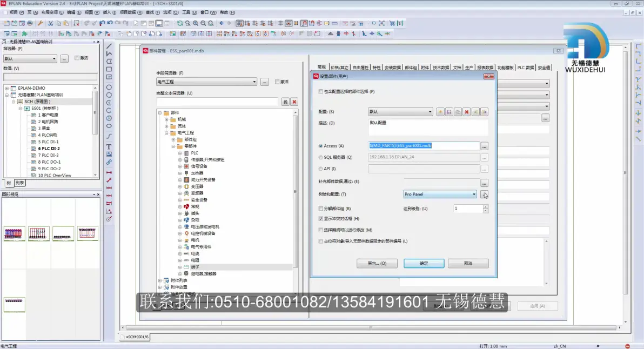Click the export configuration icon
Viewport: 644px width, 349px height.
pos(484,112)
